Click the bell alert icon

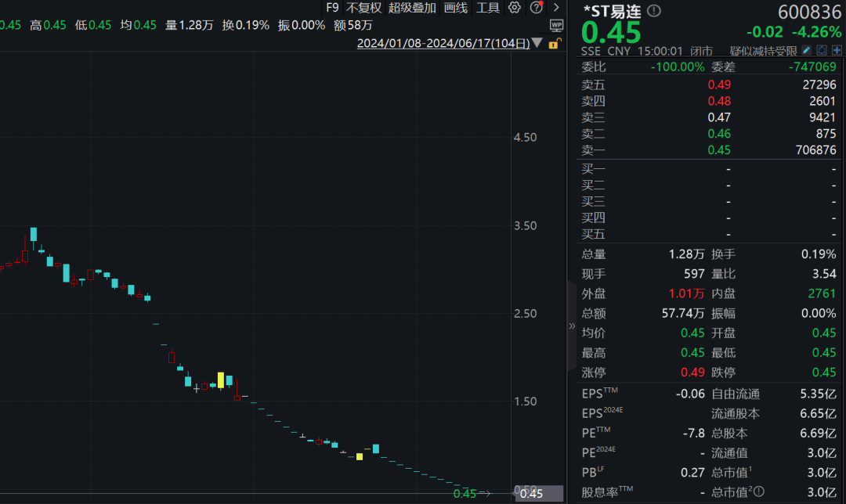tap(822, 50)
